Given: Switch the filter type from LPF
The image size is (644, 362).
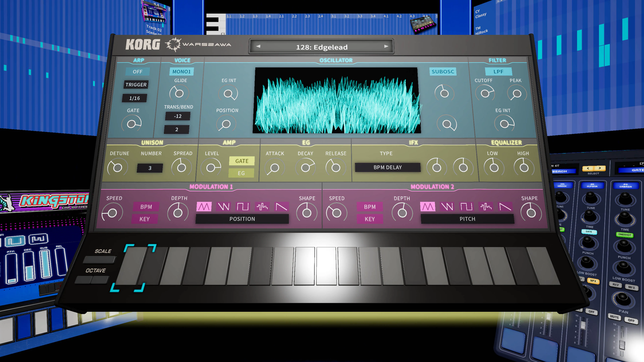Looking at the screenshot, I should point(499,71).
